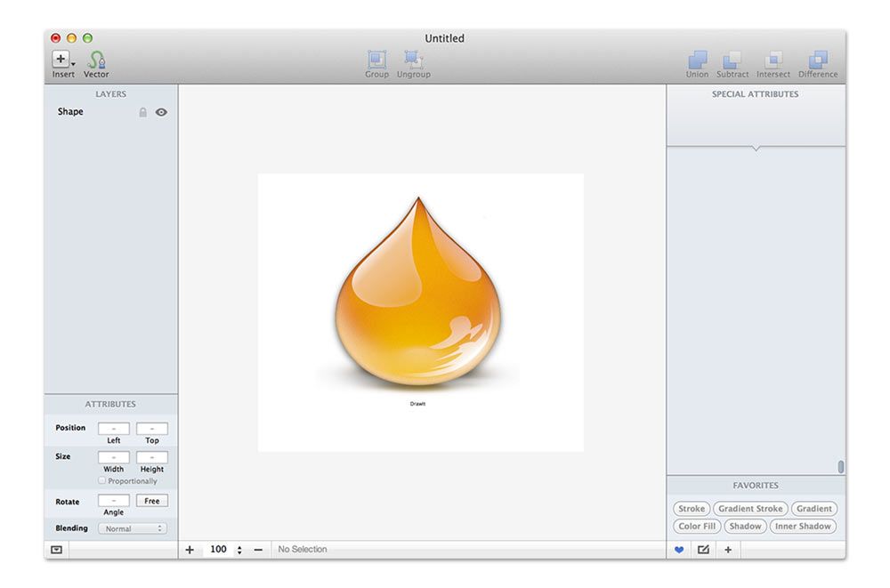Click the Width size field
The height and width of the screenshot is (588, 890).
pyautogui.click(x=114, y=457)
